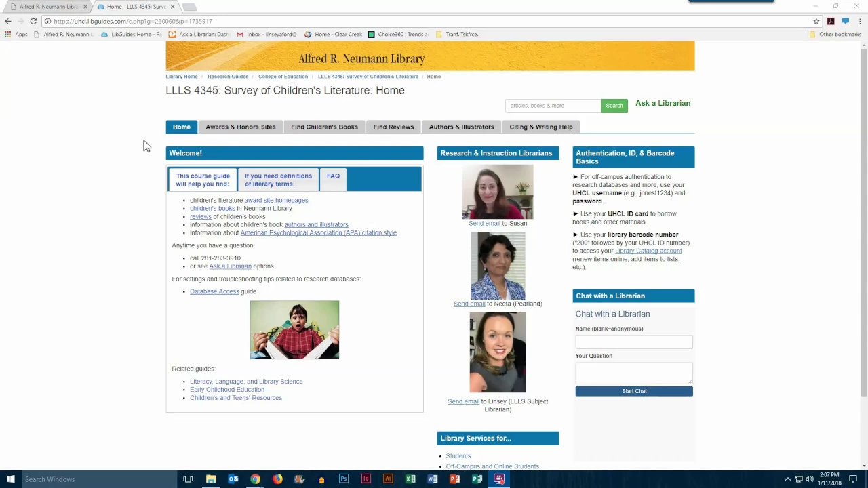The width and height of the screenshot is (868, 488).
Task: Open the Early Childhood Education guide
Action: [x=227, y=390]
